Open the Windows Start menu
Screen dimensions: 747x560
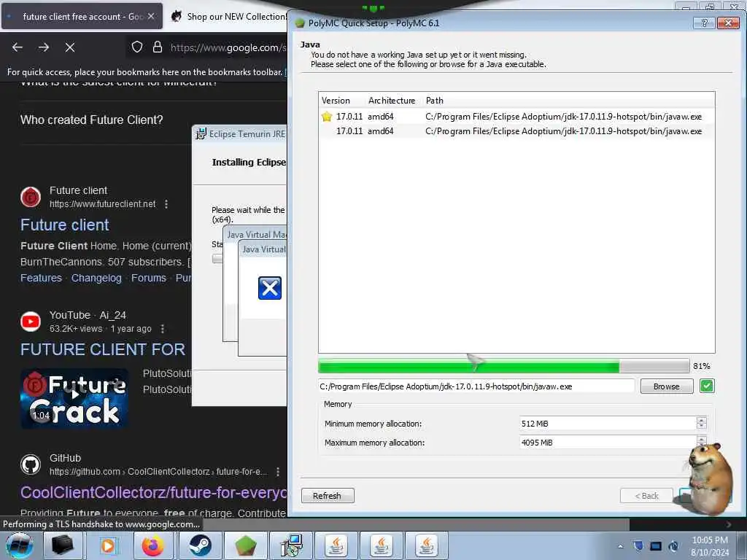[x=20, y=545]
